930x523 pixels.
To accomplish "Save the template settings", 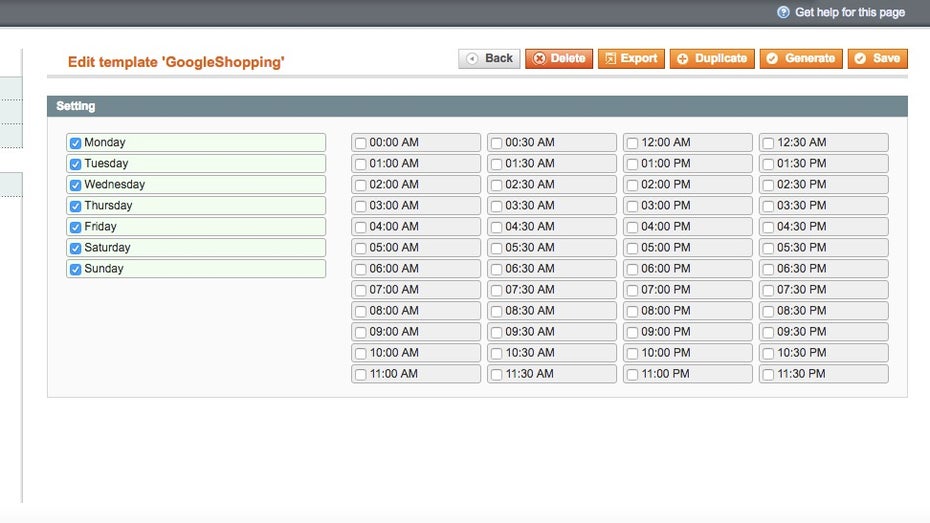I will tap(877, 59).
